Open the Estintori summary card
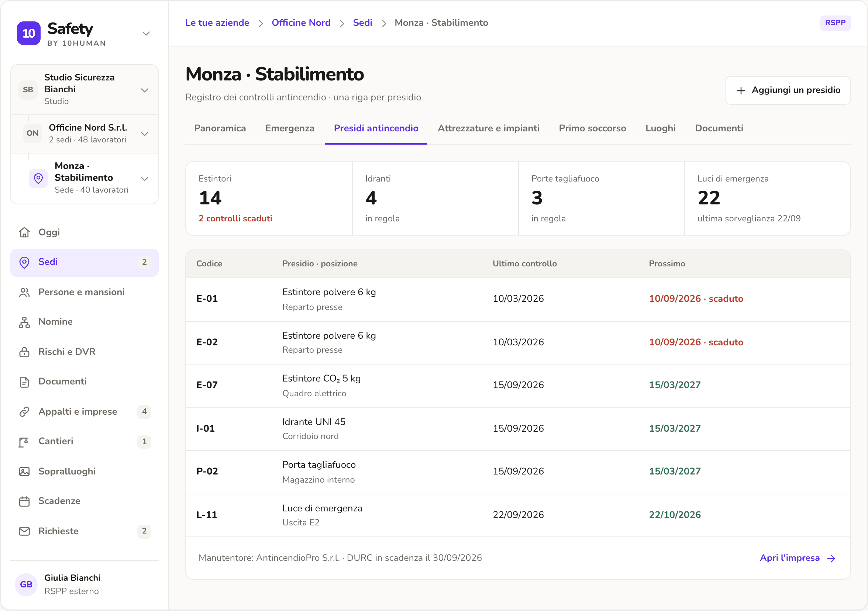868x611 pixels. (x=269, y=199)
